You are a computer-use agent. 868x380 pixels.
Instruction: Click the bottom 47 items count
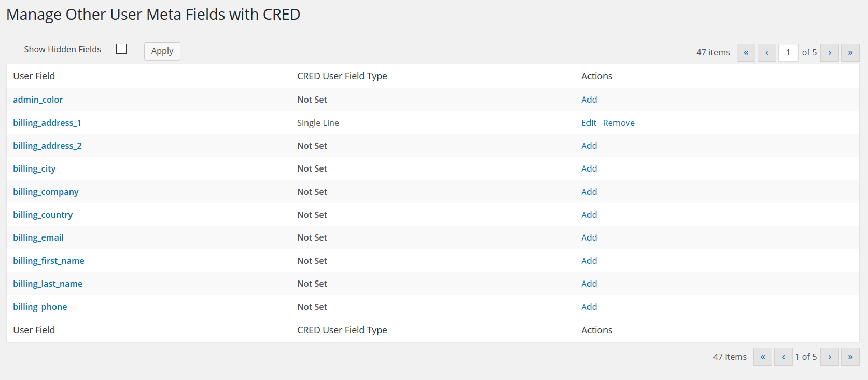[730, 357]
